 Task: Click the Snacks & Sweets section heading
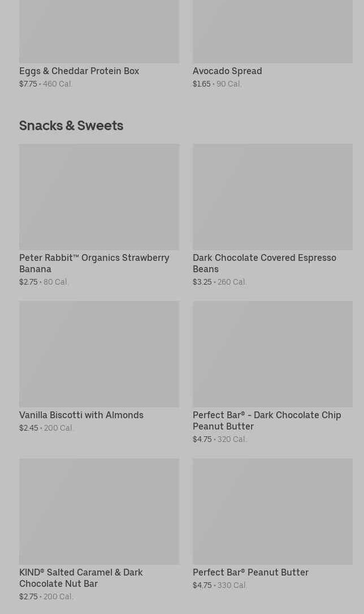(71, 125)
